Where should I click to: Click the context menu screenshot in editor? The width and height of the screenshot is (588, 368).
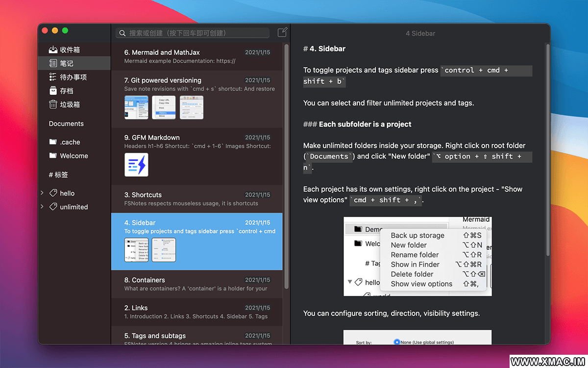coord(417,256)
